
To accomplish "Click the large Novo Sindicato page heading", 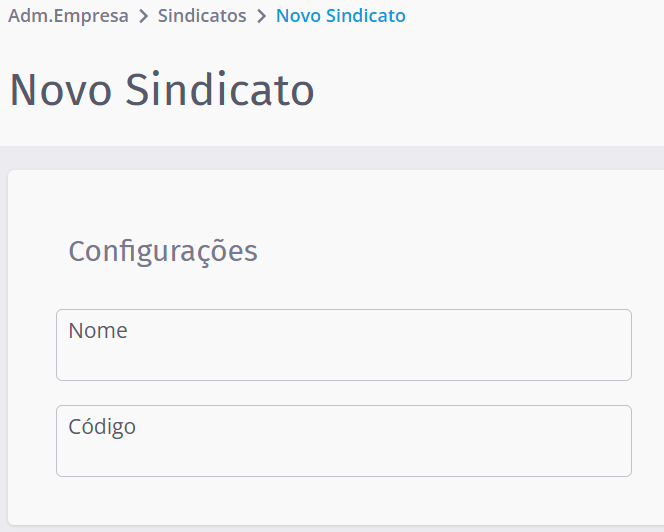I will point(162,90).
